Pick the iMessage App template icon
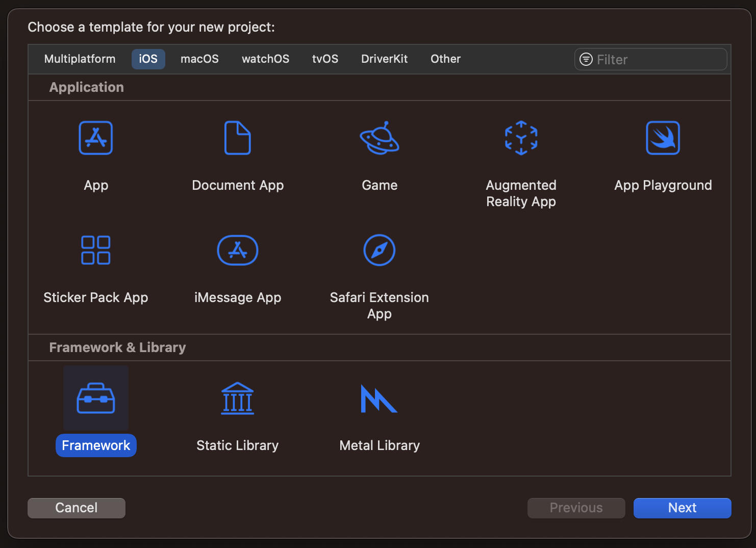Screen dimensions: 756x548 click(238, 250)
